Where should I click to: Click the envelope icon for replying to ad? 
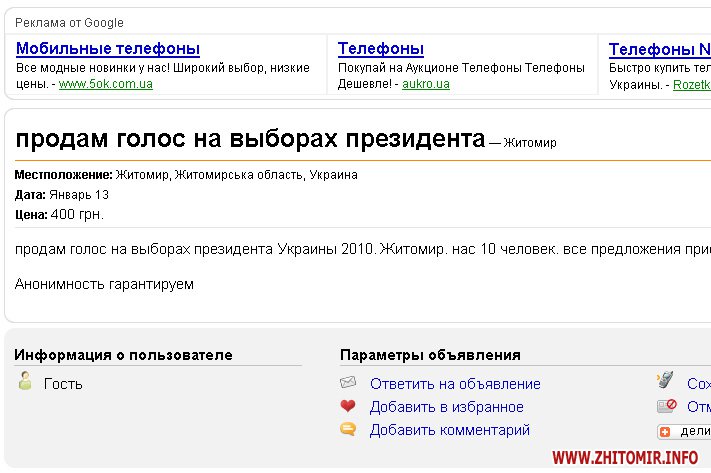point(348,383)
